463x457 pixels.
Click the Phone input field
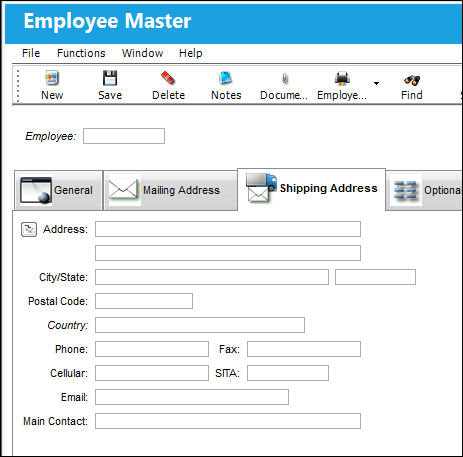tap(152, 349)
